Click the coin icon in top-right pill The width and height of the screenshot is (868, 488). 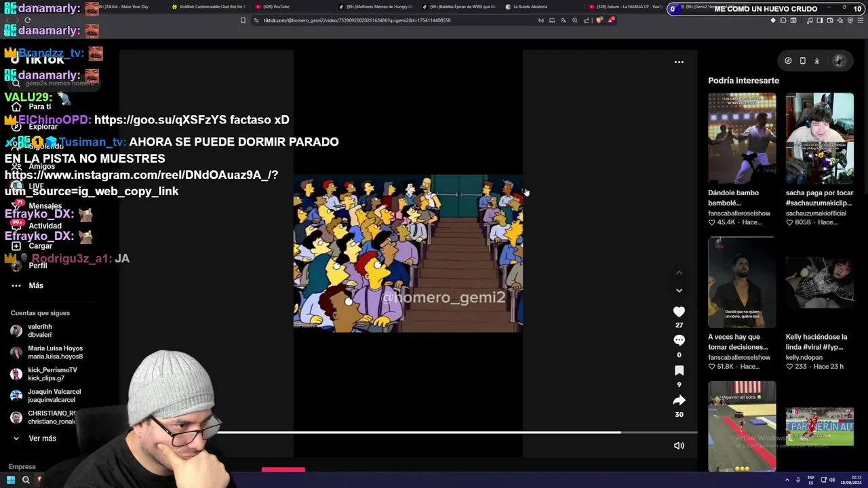coord(788,60)
